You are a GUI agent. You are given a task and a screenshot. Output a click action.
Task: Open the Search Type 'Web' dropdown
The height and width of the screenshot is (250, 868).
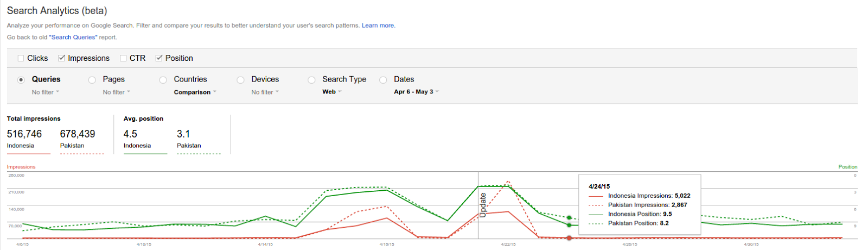[332, 92]
